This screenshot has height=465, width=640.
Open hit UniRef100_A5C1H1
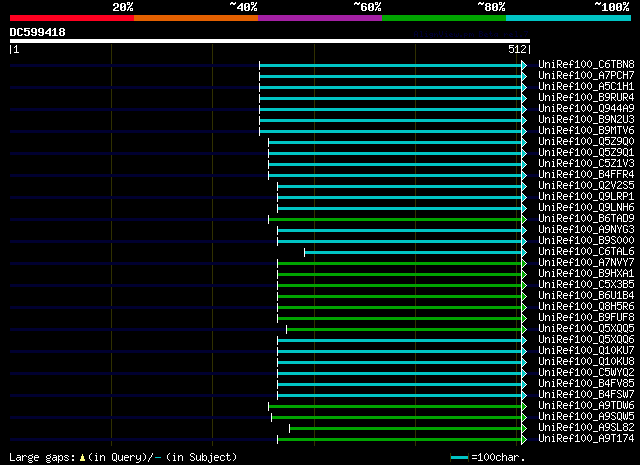pos(586,87)
